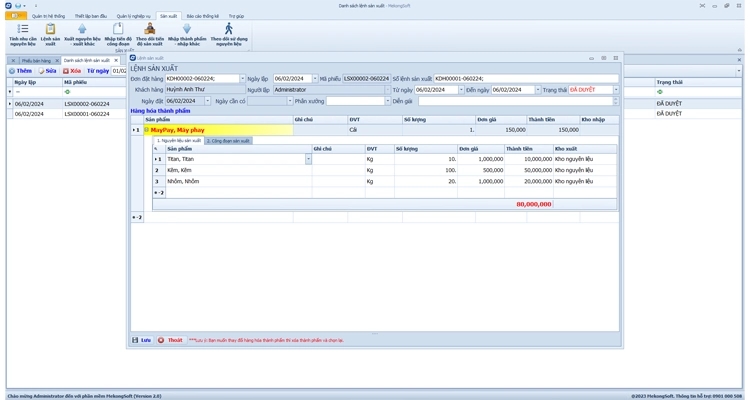Expand the Đơn đặt hàng dropdown
Image resolution: width=750 pixels, height=400 pixels.
(x=241, y=78)
